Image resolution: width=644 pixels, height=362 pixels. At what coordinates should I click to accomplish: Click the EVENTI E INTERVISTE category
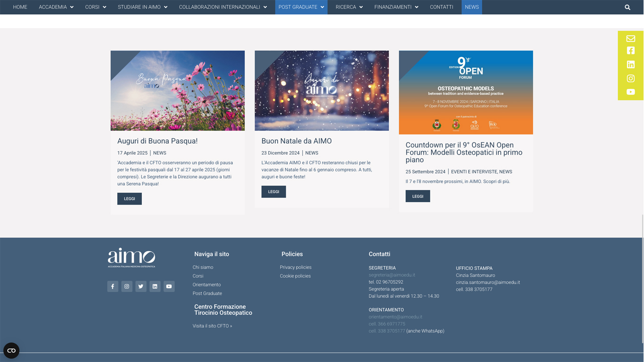(x=474, y=172)
